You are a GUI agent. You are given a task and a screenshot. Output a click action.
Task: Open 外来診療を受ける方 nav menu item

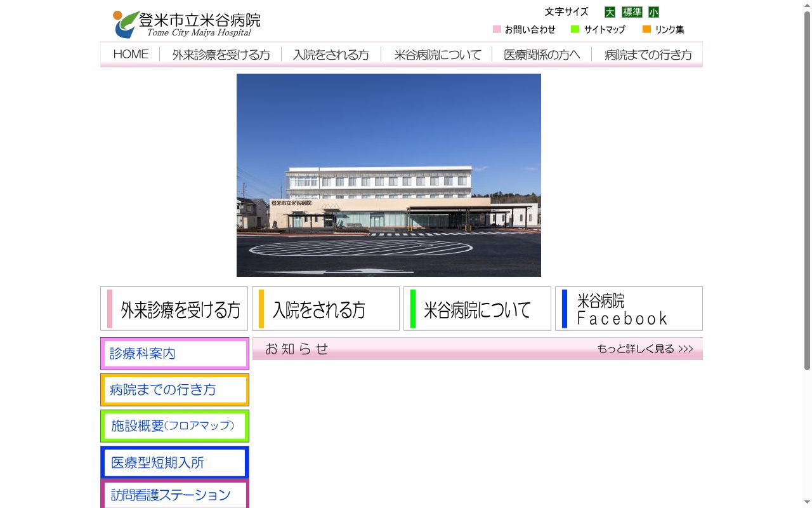click(x=221, y=55)
